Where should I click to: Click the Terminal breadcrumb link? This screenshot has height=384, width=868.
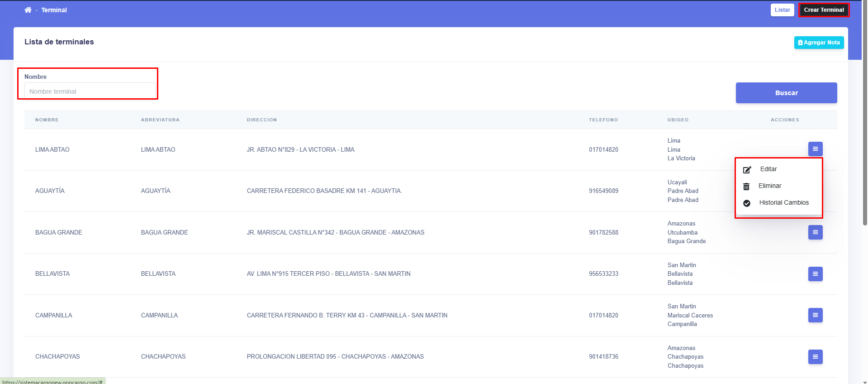coord(54,10)
